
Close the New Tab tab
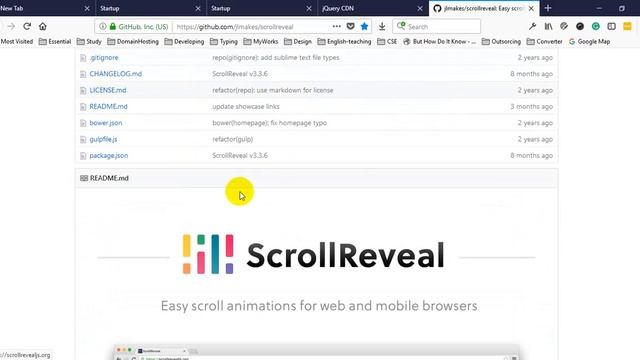coord(87,8)
